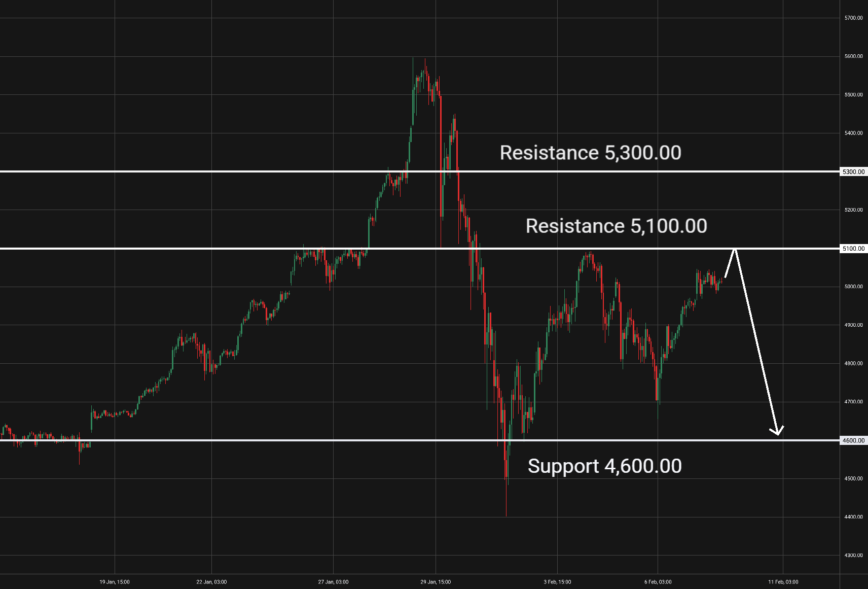
Task: Select the 3 Feb, 15:00 time label
Action: click(x=557, y=582)
